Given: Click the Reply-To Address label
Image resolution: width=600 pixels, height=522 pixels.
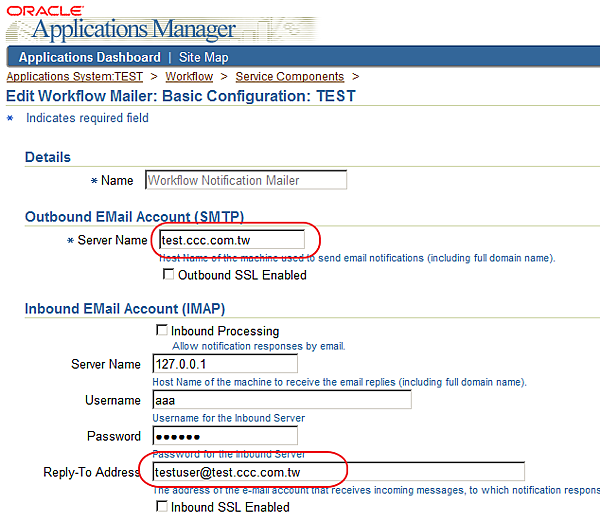Looking at the screenshot, I should click(91, 472).
